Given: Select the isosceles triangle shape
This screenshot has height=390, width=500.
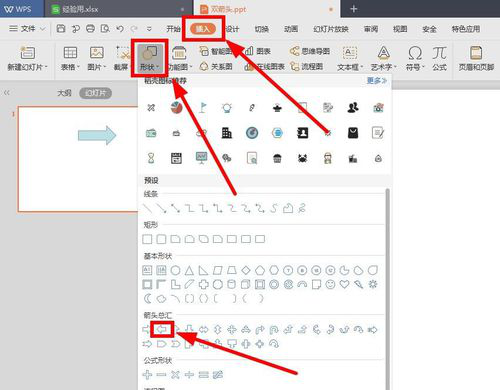Looking at the screenshot, I should tap(189, 270).
